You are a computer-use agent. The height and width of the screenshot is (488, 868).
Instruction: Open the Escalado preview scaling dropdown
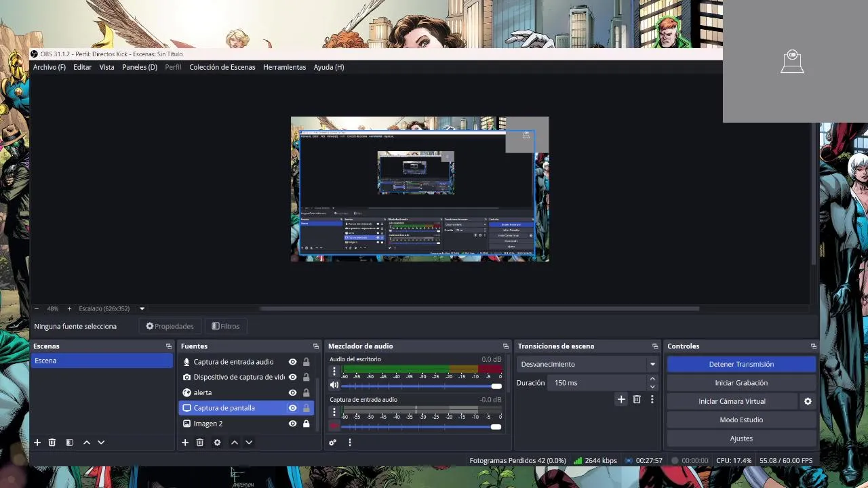(x=142, y=308)
